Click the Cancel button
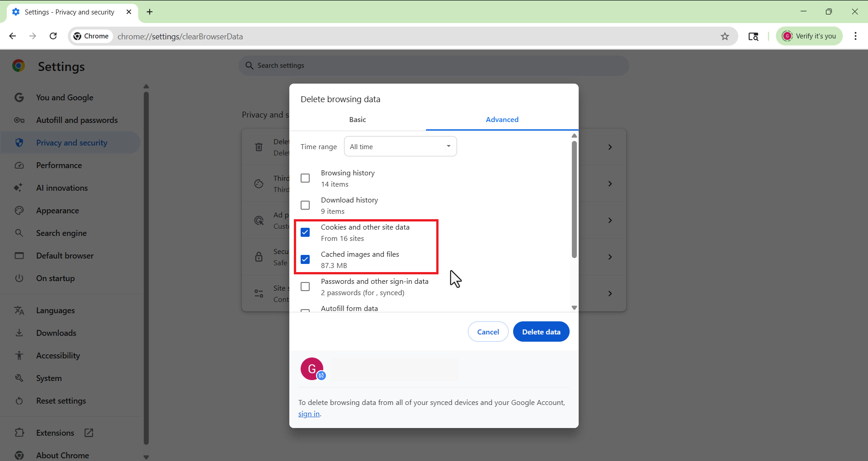This screenshot has width=868, height=461. [x=488, y=332]
